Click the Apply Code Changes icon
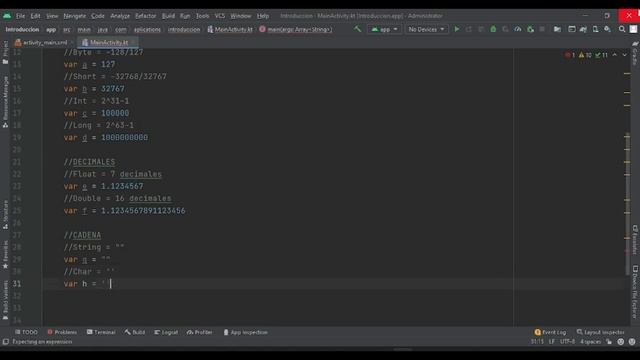This screenshot has height=360, width=640. point(481,29)
